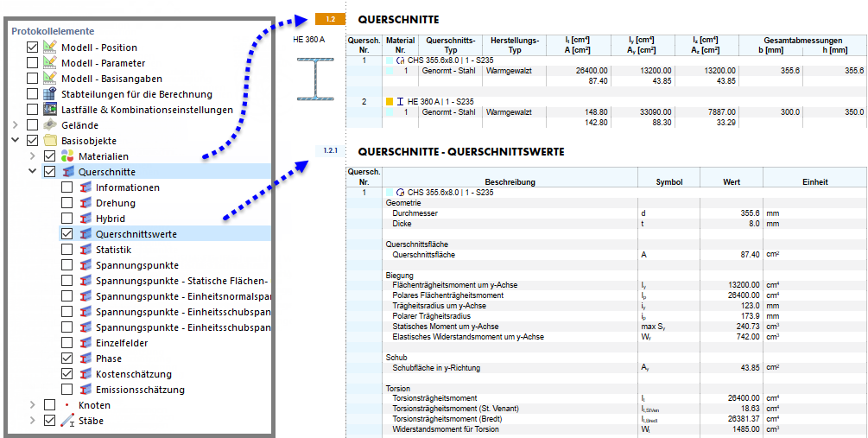Check the Emissionsschätzung checkbox
Screen dimensions: 868x438
point(67,390)
